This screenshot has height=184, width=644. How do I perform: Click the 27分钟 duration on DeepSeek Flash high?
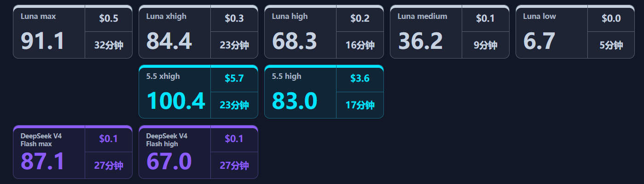click(x=234, y=166)
